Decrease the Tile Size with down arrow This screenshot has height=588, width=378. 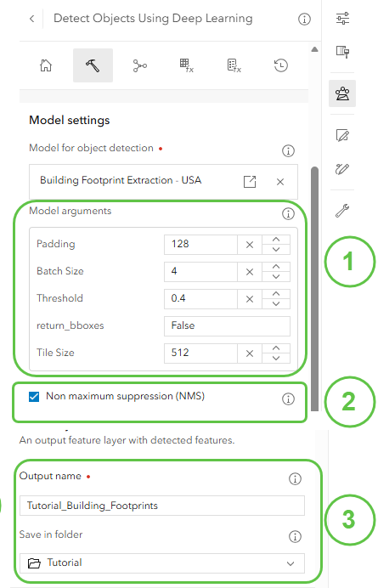tap(276, 358)
